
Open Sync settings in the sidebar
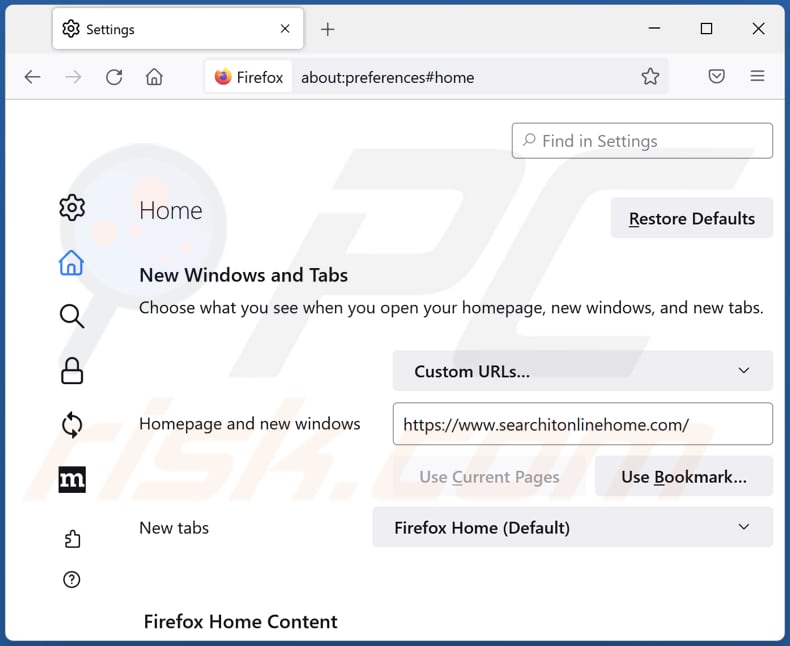(x=72, y=425)
